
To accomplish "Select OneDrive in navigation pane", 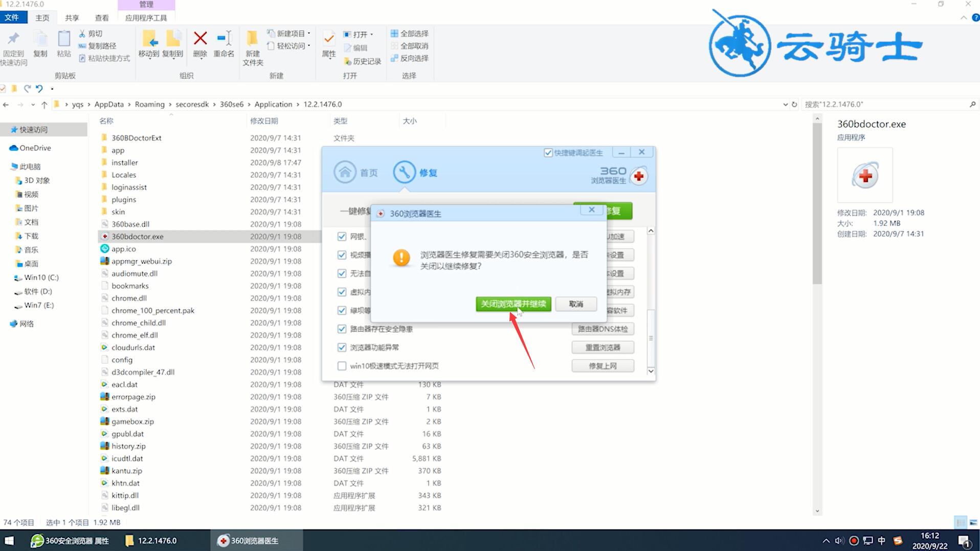I will 35,148.
